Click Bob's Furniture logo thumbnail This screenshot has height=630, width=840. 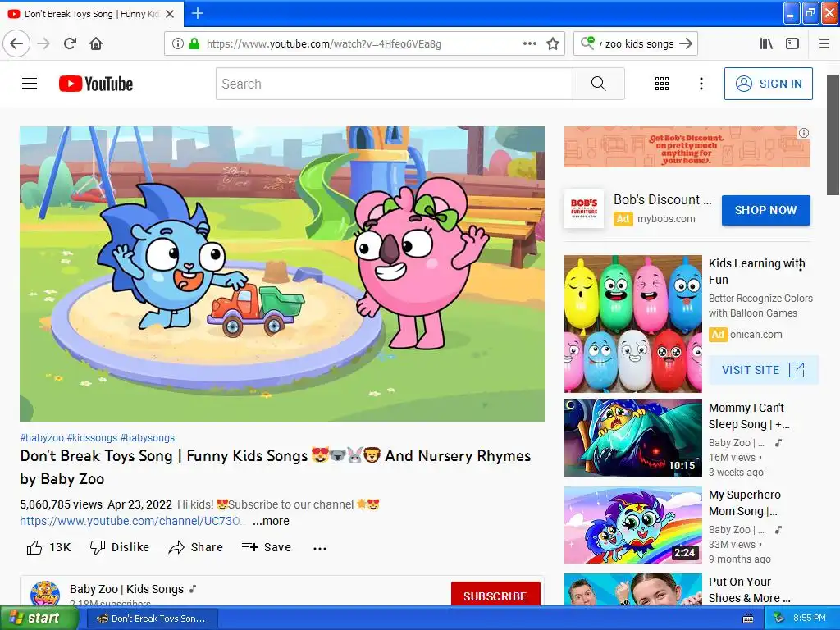pyautogui.click(x=584, y=208)
